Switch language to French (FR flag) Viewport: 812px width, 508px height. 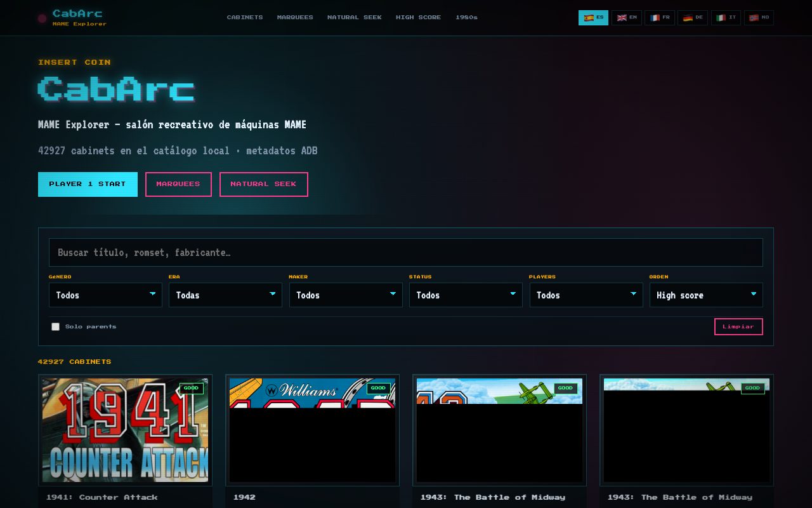coord(660,18)
